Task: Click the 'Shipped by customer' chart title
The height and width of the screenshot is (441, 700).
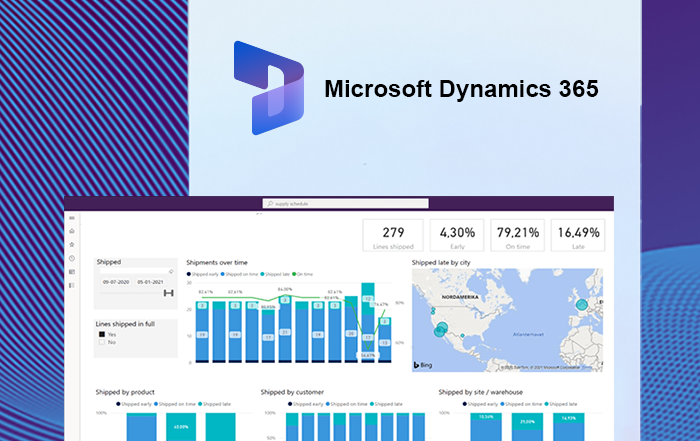Action: point(292,392)
